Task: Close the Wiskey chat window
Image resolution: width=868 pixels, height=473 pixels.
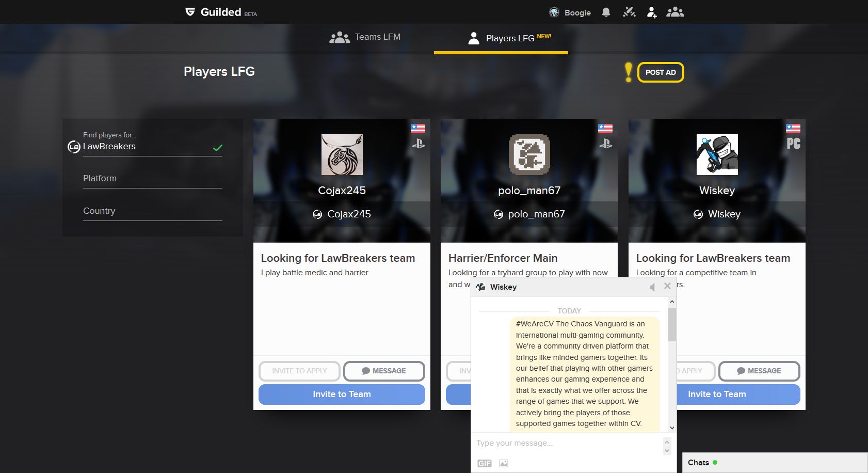Action: (667, 286)
